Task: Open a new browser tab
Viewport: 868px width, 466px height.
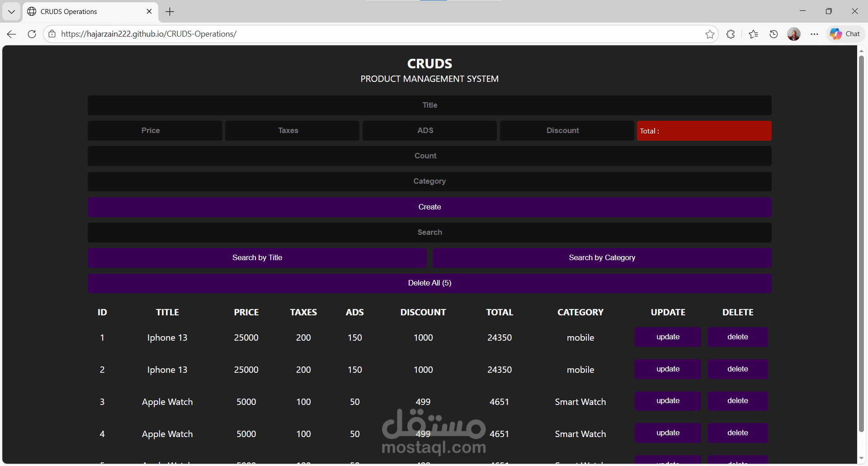Action: (x=170, y=12)
